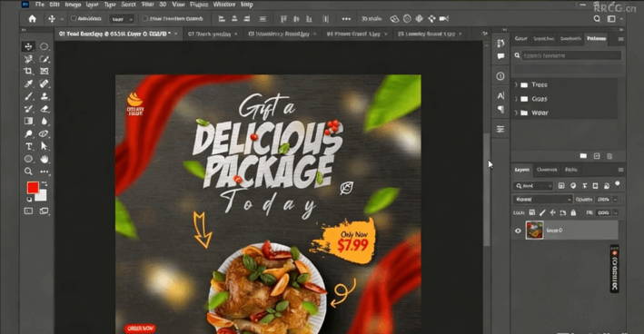Switch to Channels tab
Screen dimensions: 644x334
[x=547, y=170]
